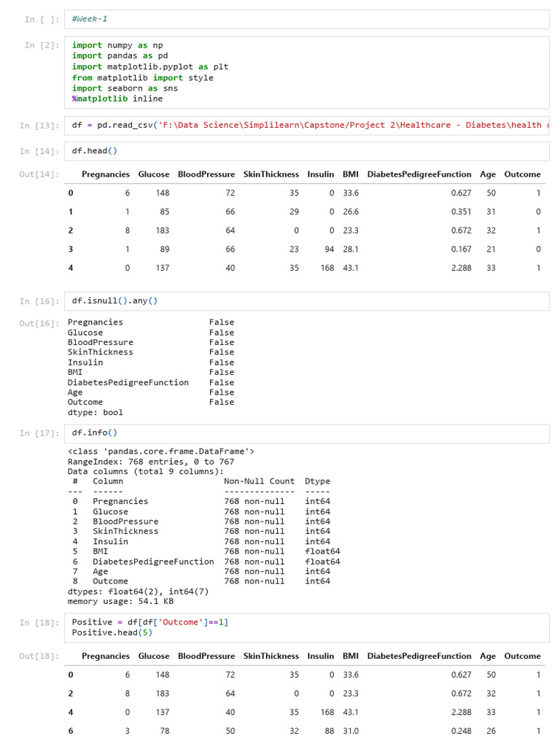
Task: Click the Out[16] output prompt
Action: (39, 322)
